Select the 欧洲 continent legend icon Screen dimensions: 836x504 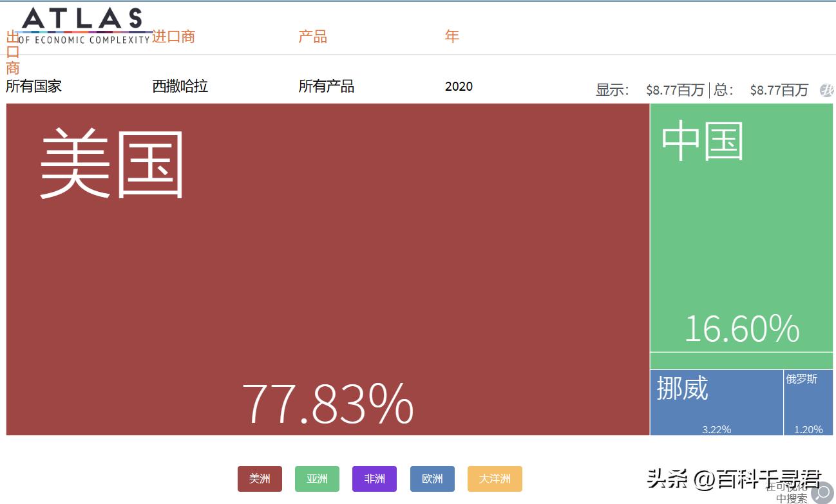(432, 479)
